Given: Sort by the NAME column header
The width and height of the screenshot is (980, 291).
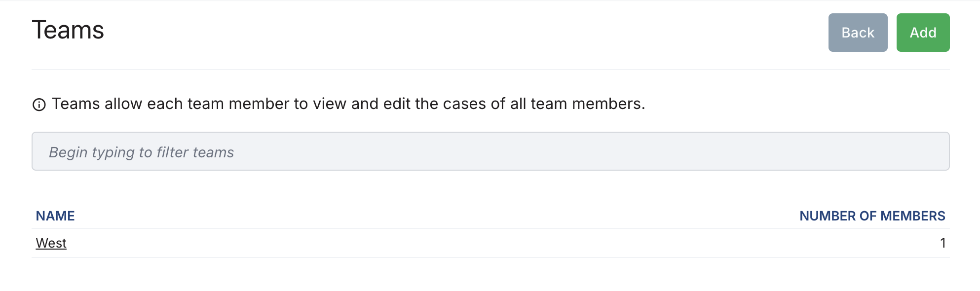Looking at the screenshot, I should [55, 216].
